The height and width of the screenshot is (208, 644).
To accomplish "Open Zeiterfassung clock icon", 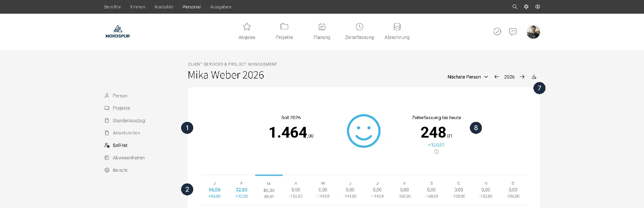I will 359,27.
